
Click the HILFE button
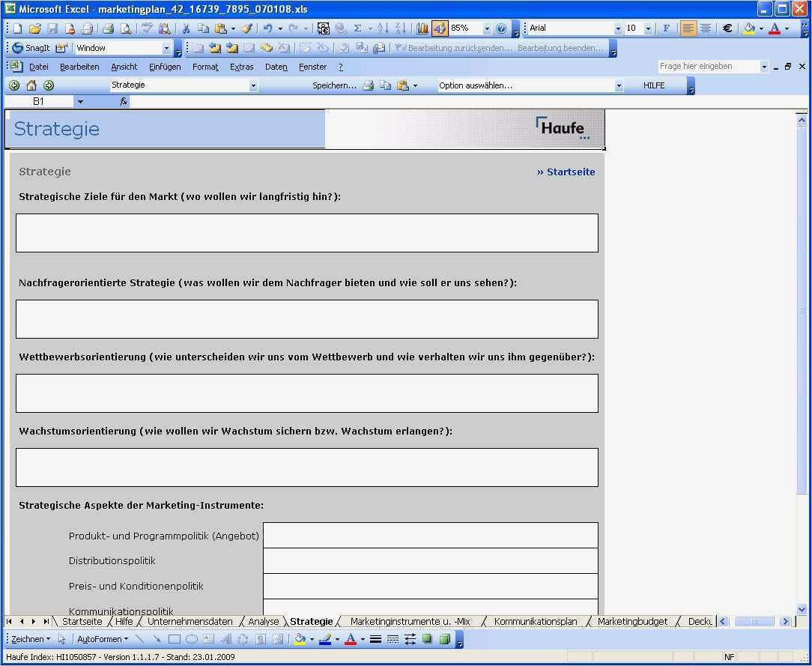tap(653, 85)
